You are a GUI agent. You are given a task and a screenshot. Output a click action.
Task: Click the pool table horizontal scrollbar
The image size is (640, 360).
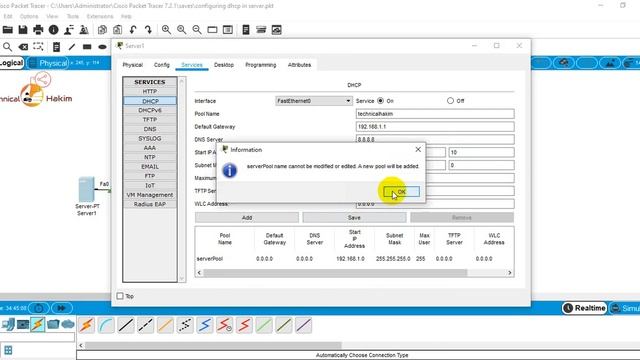335,272
